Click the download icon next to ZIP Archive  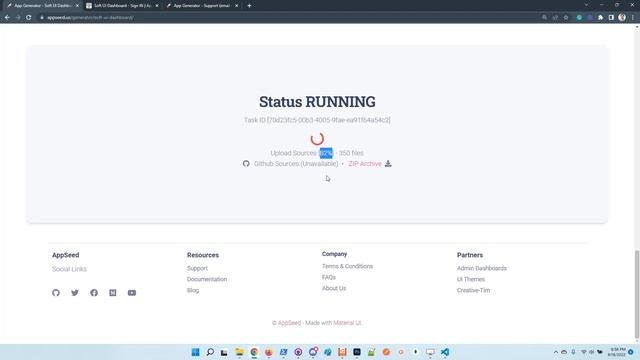[388, 164]
